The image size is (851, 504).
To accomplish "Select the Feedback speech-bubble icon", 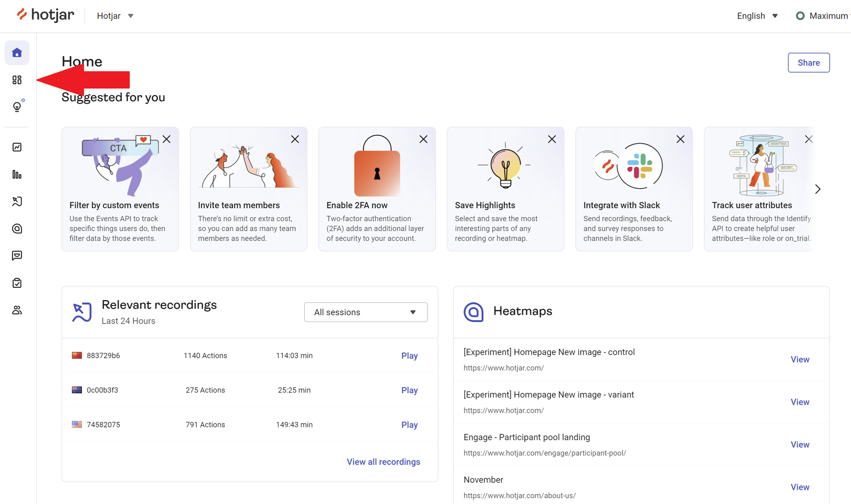I will point(17,256).
